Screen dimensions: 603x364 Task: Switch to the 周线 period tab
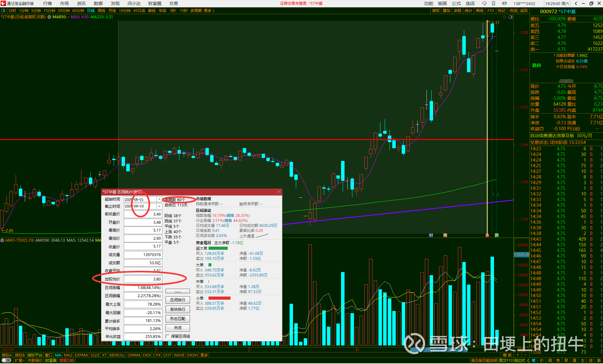click(x=101, y=11)
